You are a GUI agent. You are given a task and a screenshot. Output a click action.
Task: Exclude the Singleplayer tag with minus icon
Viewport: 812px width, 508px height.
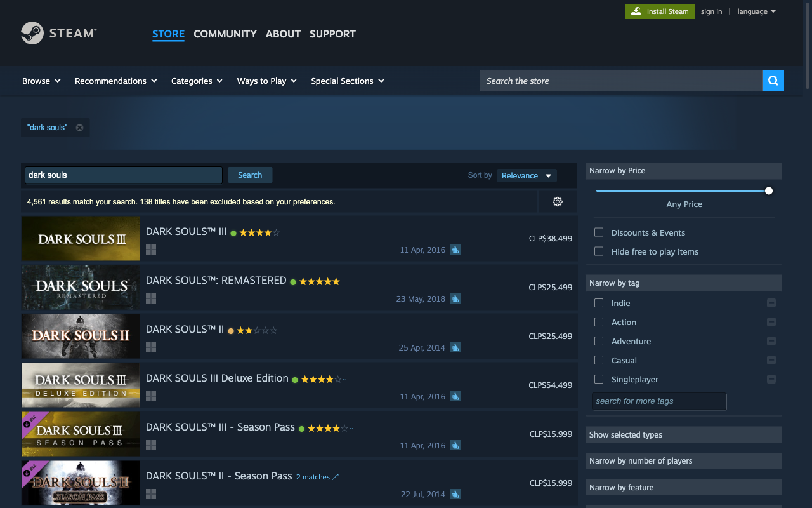771,379
